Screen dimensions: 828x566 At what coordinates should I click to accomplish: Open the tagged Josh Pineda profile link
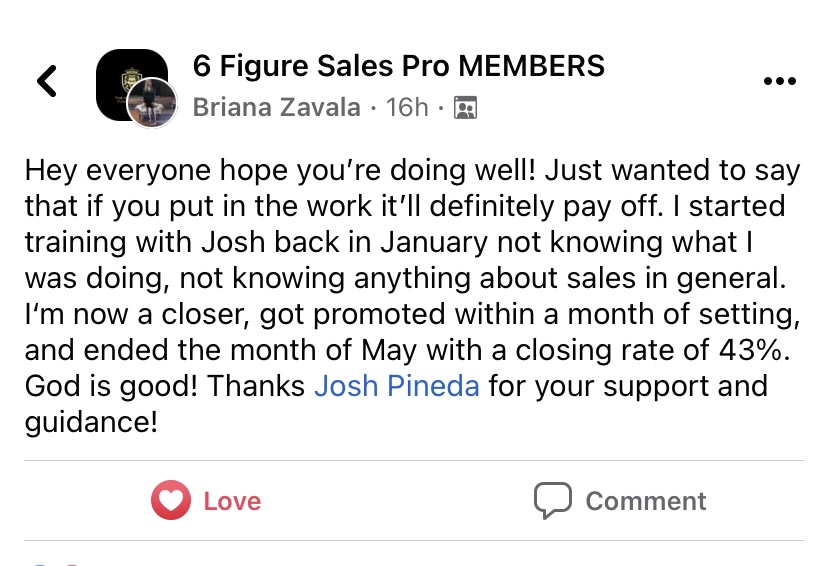(x=397, y=385)
